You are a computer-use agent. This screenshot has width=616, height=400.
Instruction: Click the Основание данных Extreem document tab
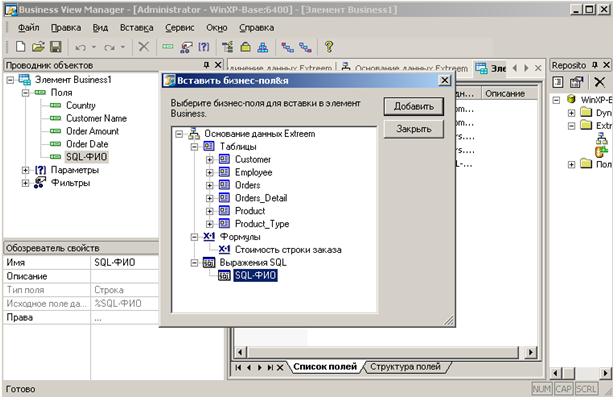coord(405,68)
